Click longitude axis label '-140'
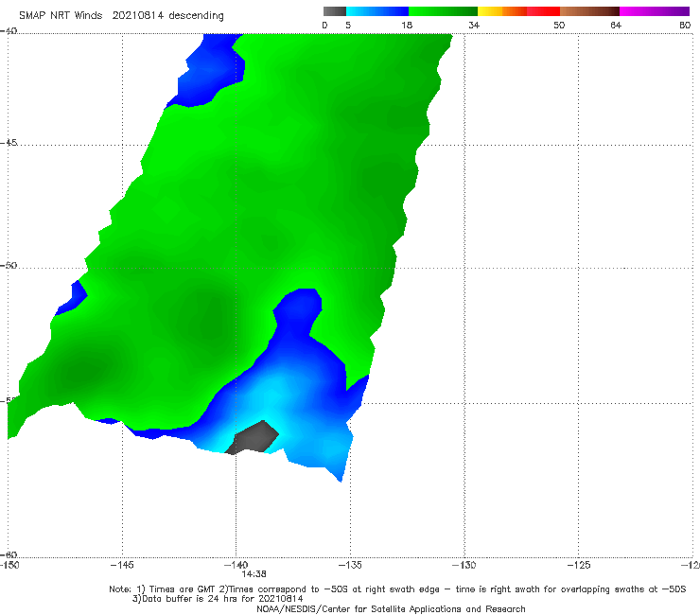This screenshot has width=700, height=615. point(236,565)
